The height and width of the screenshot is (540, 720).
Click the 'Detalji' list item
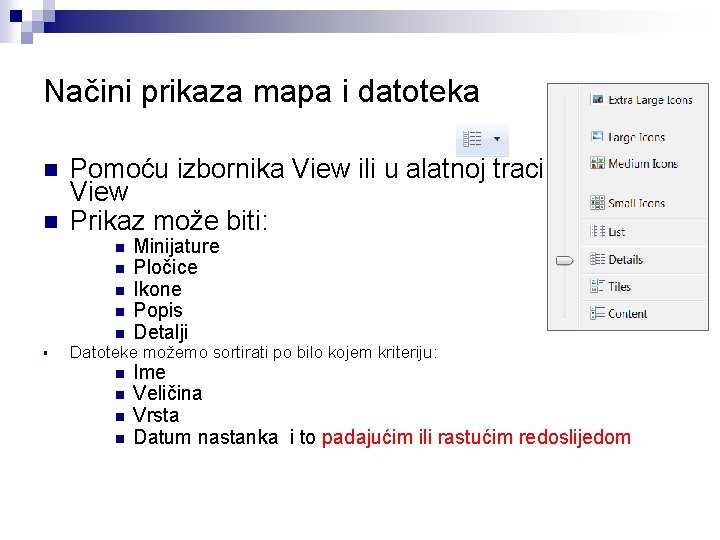click(161, 332)
